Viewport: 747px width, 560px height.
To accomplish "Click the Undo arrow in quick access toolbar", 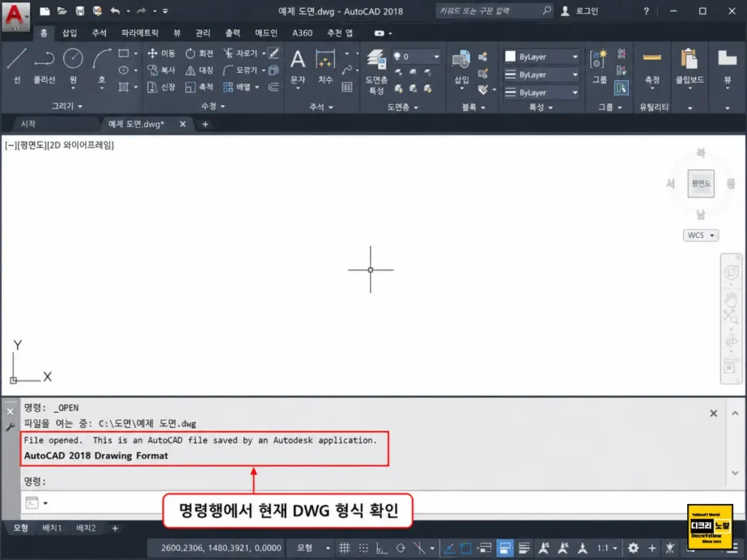I will click(115, 11).
